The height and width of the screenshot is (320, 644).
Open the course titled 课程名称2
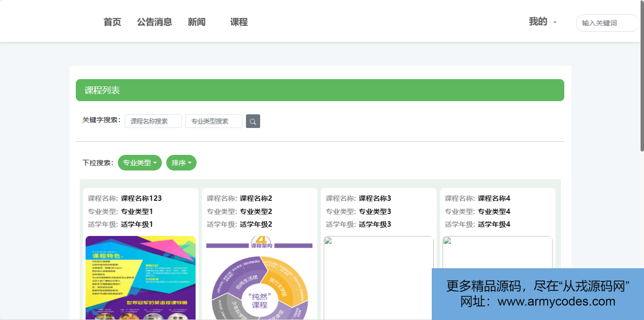(x=256, y=198)
